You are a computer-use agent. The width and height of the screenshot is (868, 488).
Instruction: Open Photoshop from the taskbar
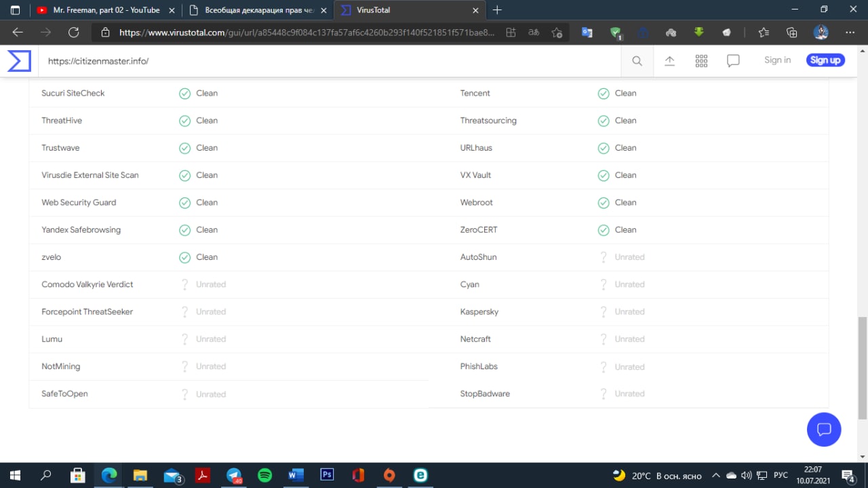pyautogui.click(x=327, y=475)
